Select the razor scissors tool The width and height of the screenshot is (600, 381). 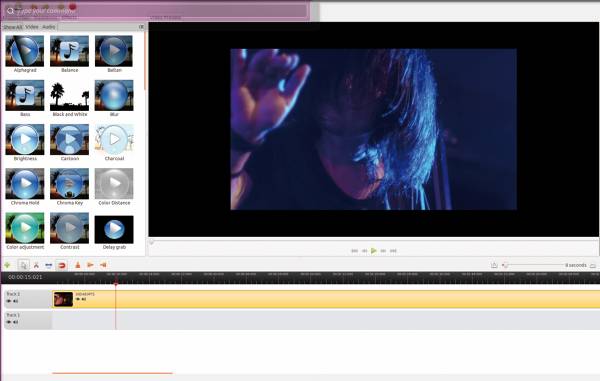click(36, 265)
